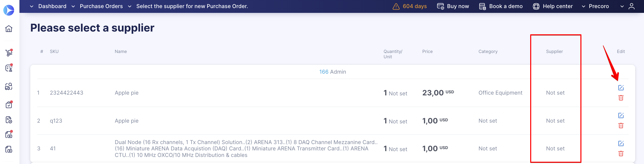The width and height of the screenshot is (644, 164).
Task: Click the 604 days warning icon
Action: [x=396, y=6]
